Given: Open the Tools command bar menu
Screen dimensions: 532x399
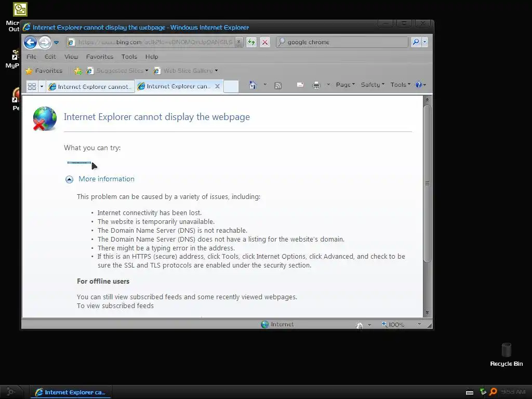Looking at the screenshot, I should [x=401, y=85].
